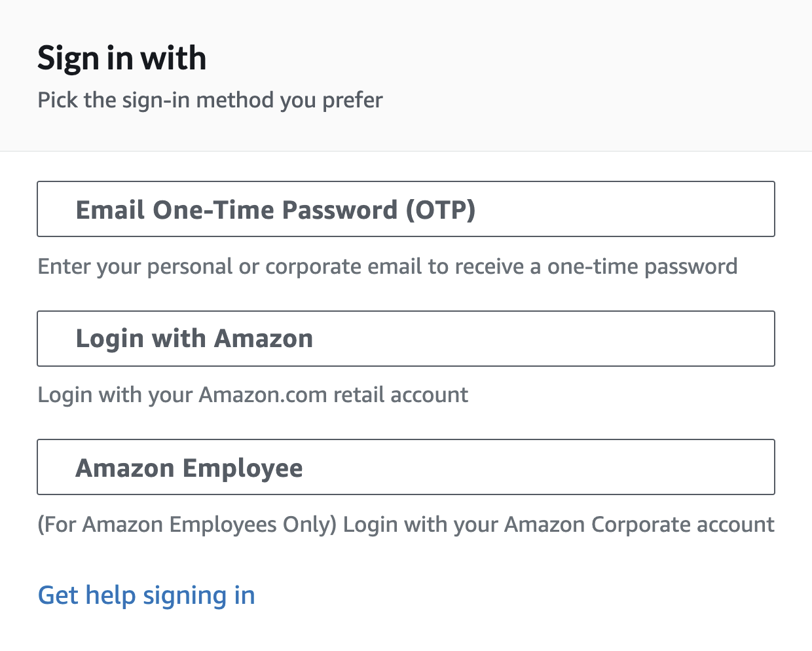Follow the blue help link at bottom
The width and height of the screenshot is (812, 651).
(x=147, y=595)
